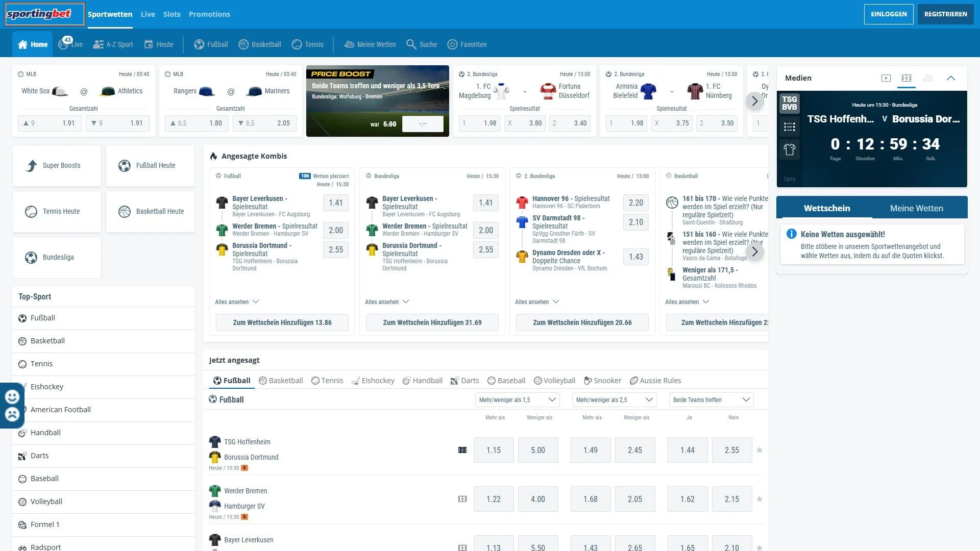Switch to the Live top menu

(148, 14)
